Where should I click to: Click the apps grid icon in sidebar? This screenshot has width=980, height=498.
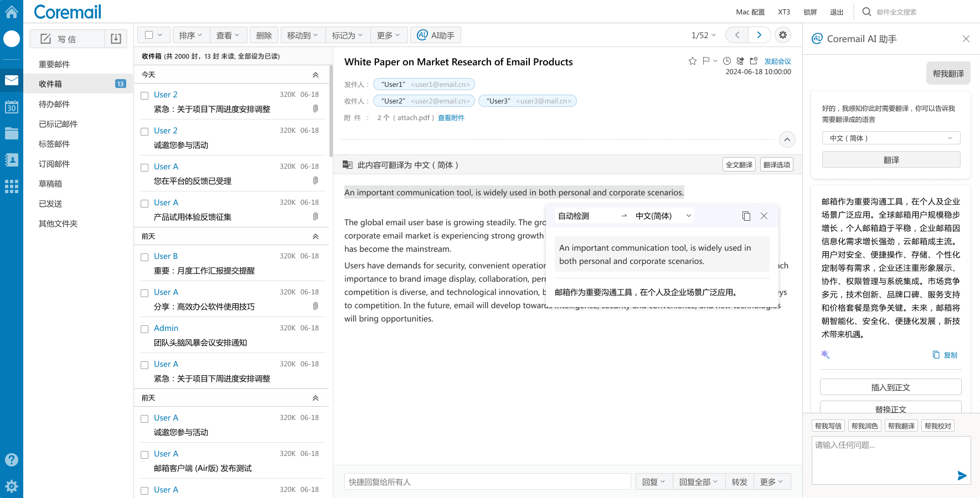point(12,186)
